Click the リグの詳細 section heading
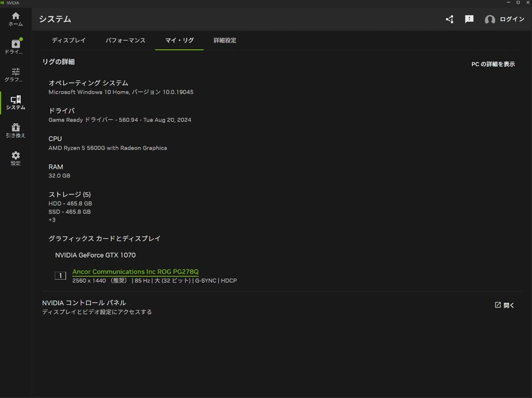532x398 pixels. [x=58, y=62]
